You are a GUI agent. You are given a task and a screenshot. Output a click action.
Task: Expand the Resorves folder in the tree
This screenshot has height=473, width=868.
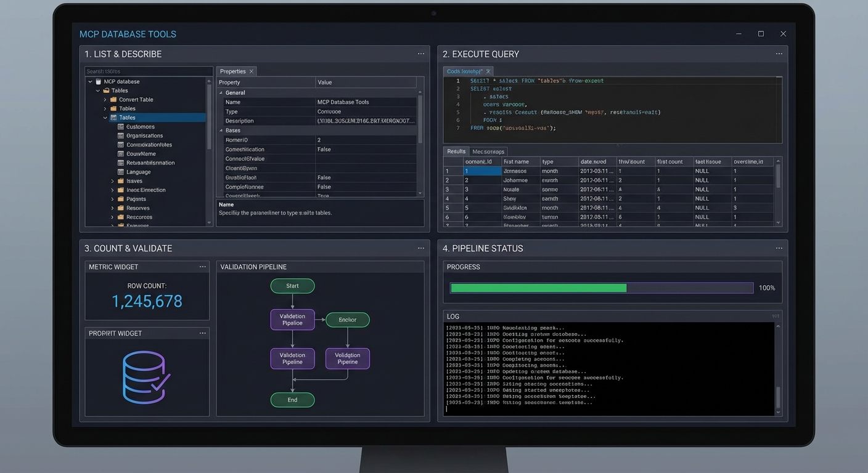pyautogui.click(x=113, y=208)
